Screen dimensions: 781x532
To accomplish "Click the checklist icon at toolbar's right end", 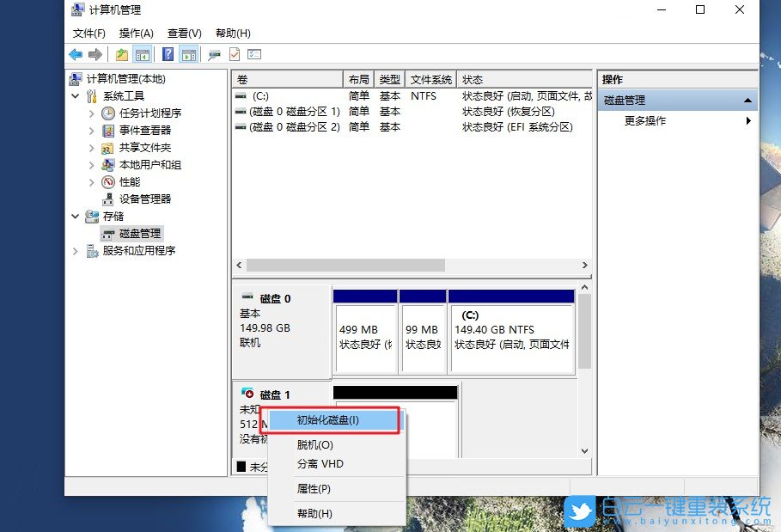I will (x=253, y=53).
